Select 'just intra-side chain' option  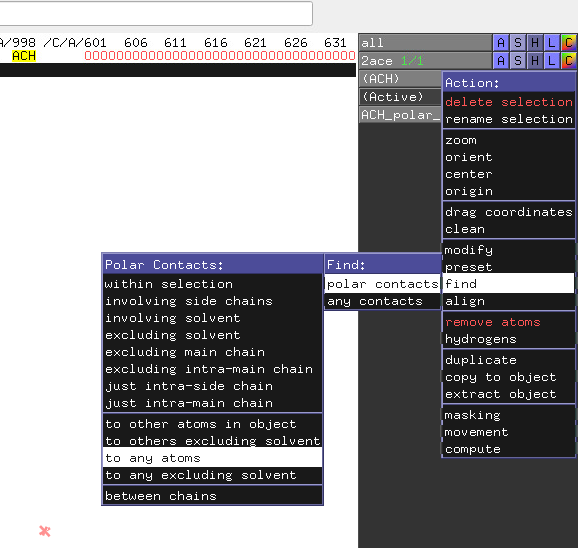(x=213, y=385)
